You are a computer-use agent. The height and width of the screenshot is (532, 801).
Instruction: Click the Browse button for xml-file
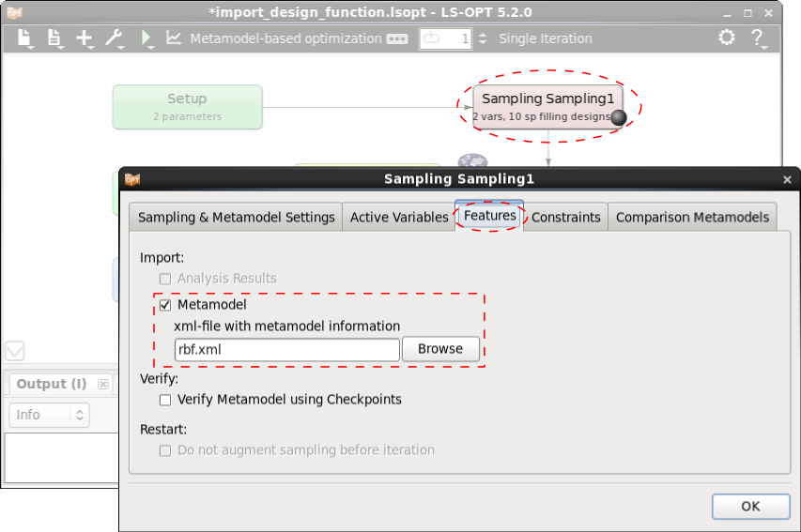[x=440, y=349]
